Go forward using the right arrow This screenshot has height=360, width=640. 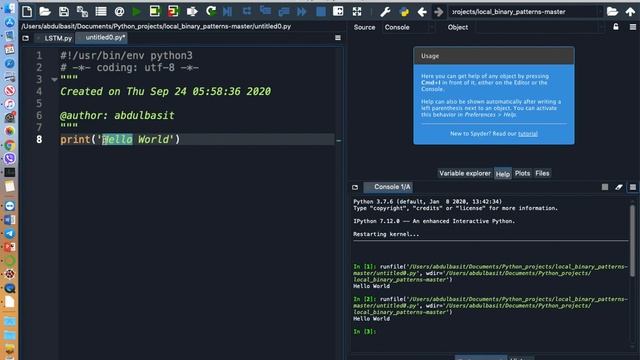pyautogui.click(x=439, y=12)
